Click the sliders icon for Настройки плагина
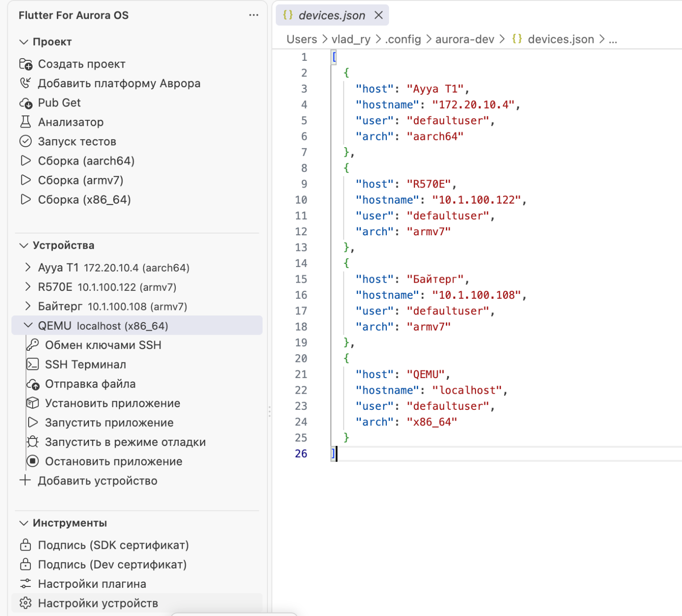This screenshot has width=682, height=616. pyautogui.click(x=25, y=584)
